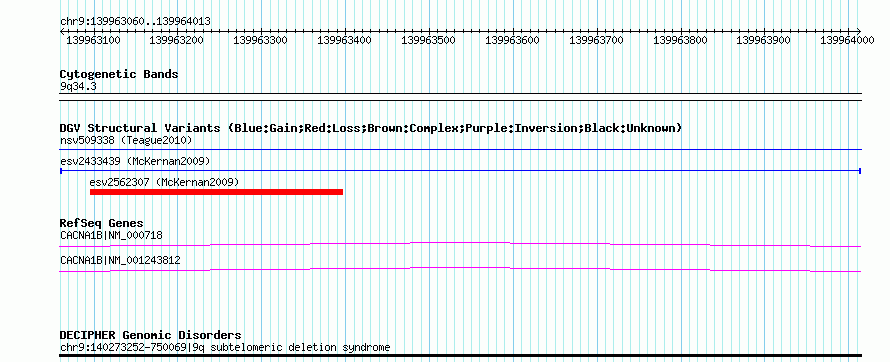
Task: Click ruler position 139964000
Action: [x=847, y=40]
